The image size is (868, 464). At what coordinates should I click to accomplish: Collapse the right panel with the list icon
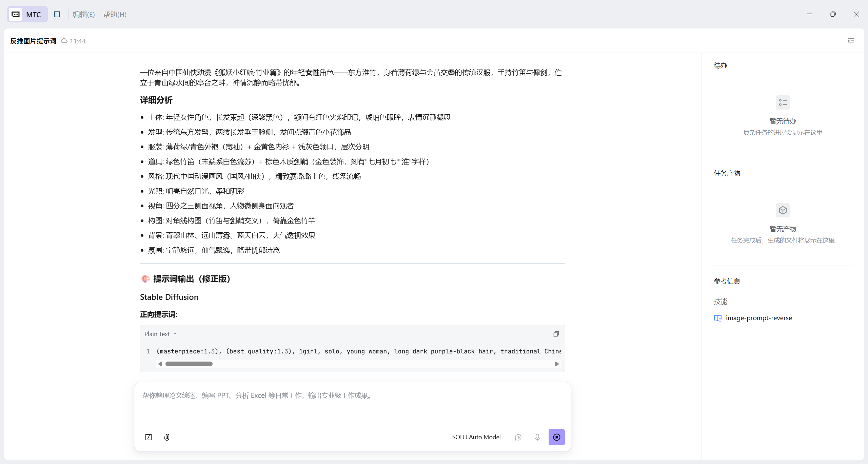851,41
